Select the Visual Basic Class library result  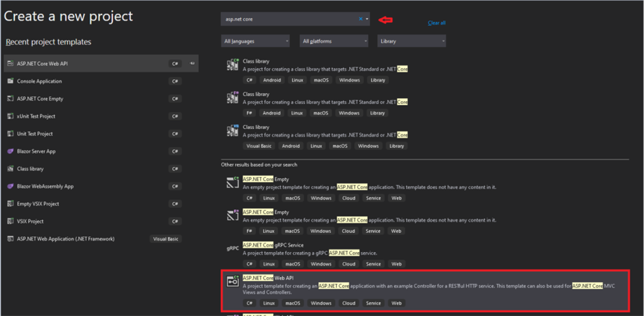[x=425, y=137]
